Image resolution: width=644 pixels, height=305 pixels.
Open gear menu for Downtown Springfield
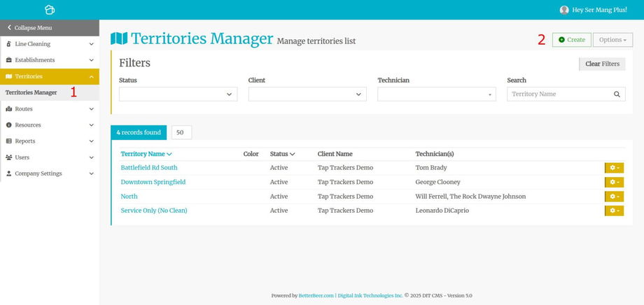tap(614, 182)
